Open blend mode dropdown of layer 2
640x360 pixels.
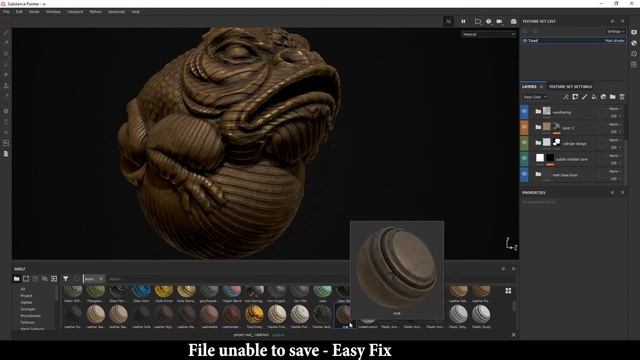(x=615, y=124)
